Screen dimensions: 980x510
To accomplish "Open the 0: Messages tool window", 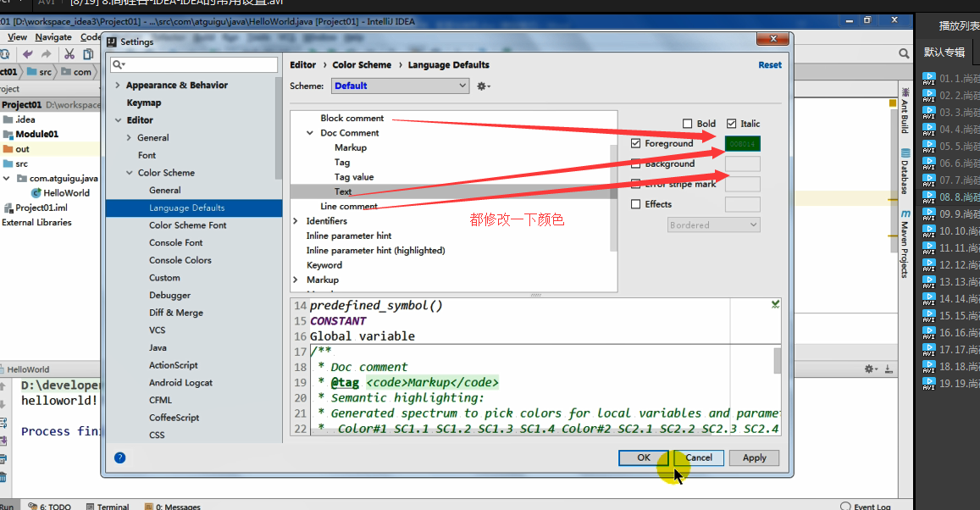I will [173, 507].
